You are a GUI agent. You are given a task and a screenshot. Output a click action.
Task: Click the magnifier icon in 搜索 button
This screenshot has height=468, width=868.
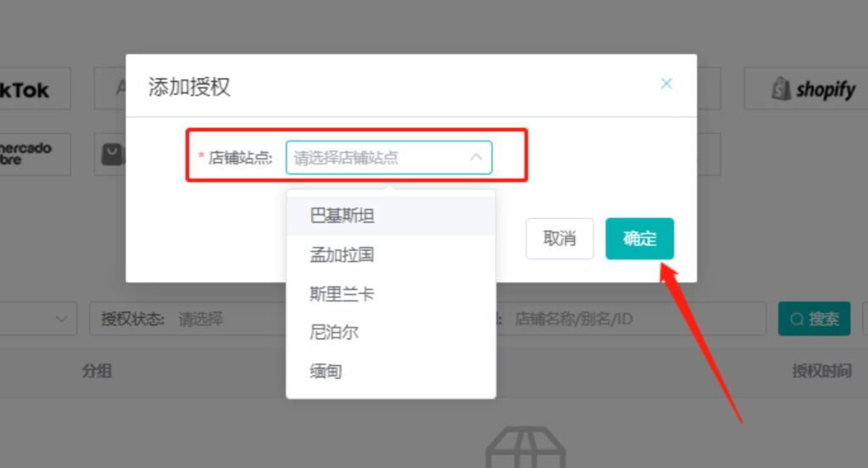[x=797, y=320]
